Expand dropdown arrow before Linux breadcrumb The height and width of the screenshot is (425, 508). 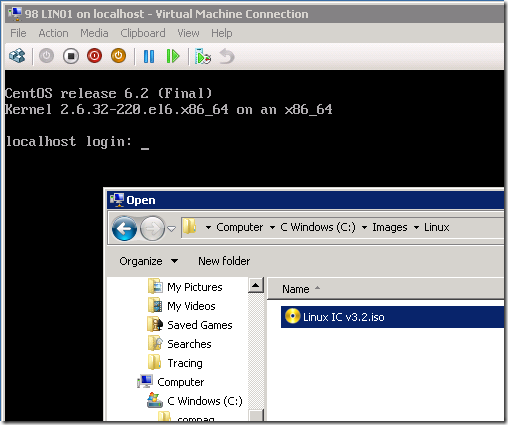[x=416, y=228]
